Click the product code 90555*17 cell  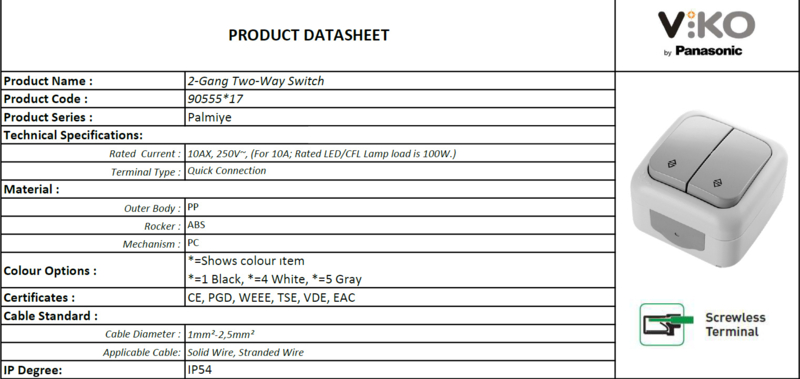[400, 99]
